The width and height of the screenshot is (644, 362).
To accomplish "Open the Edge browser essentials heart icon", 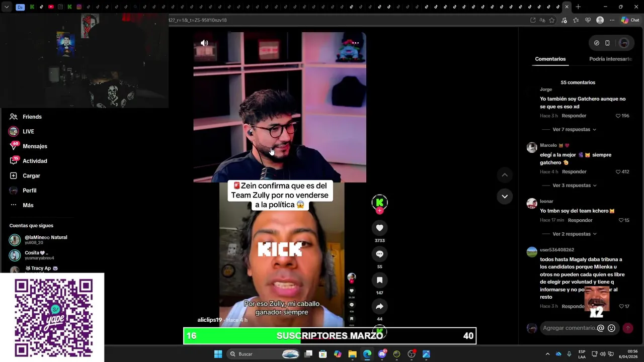I will coord(588,20).
